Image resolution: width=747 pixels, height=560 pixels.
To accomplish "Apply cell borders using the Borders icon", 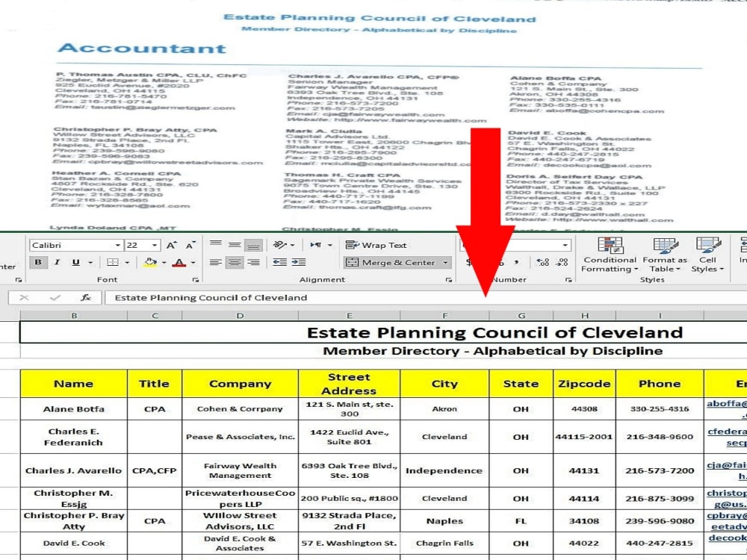I will [x=113, y=262].
